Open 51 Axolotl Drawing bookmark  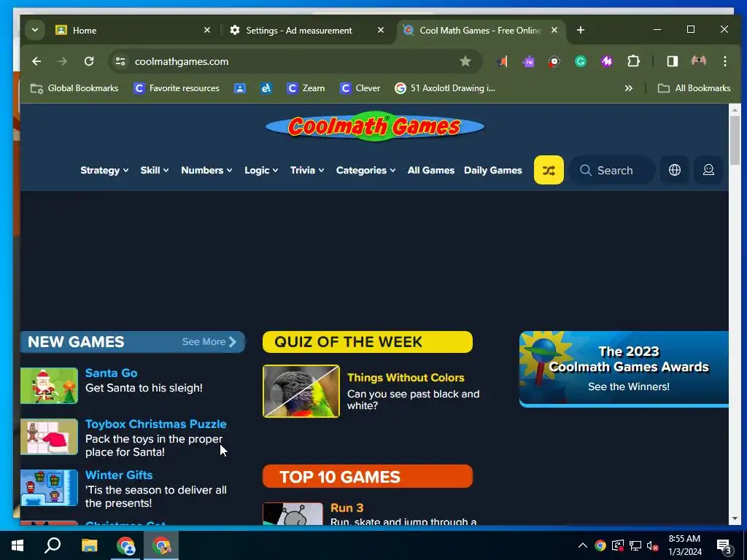pyautogui.click(x=445, y=88)
